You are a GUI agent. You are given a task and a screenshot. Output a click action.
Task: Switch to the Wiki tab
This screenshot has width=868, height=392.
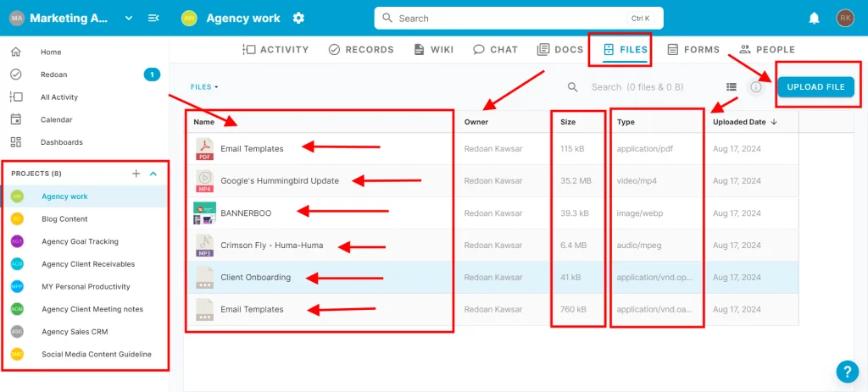(x=434, y=49)
